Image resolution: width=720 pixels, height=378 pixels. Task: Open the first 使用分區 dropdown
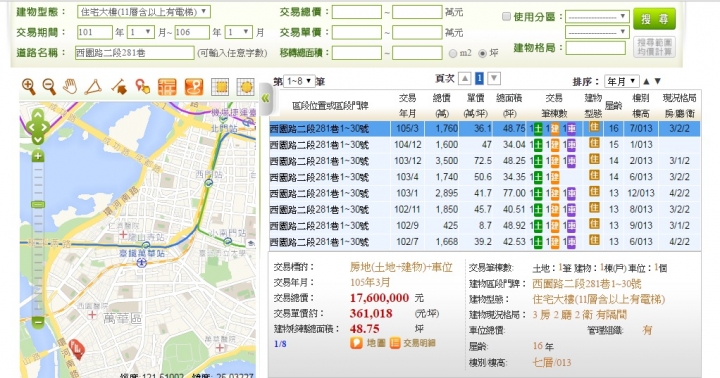click(597, 17)
